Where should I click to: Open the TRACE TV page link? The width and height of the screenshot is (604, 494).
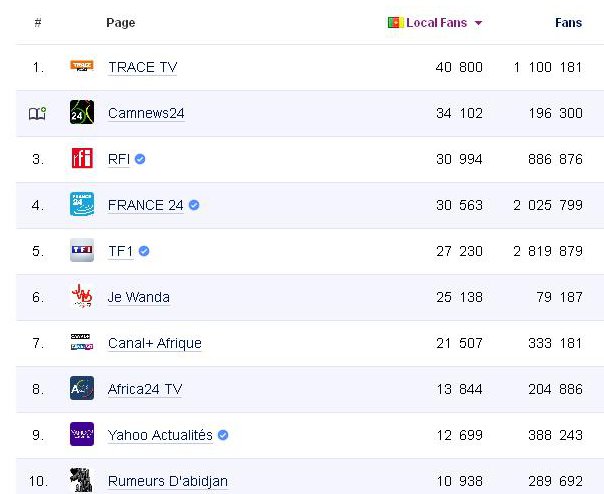[142, 67]
